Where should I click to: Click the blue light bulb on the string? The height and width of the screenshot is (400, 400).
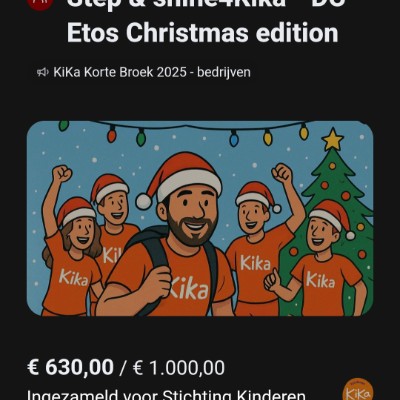[234, 138]
